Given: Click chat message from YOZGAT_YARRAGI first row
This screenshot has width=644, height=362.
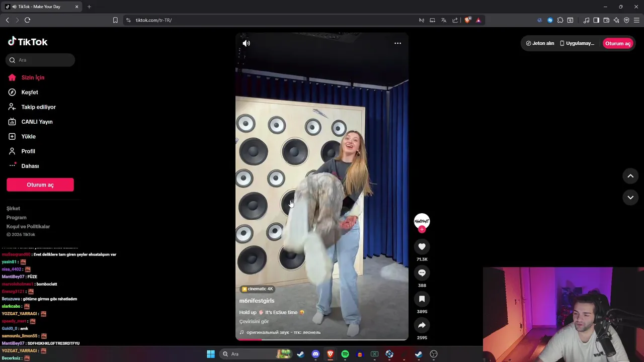Looking at the screenshot, I should pos(24,314).
